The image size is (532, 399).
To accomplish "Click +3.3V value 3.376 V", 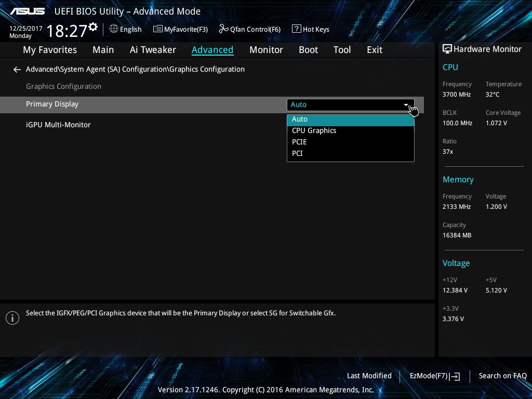I will point(453,319).
